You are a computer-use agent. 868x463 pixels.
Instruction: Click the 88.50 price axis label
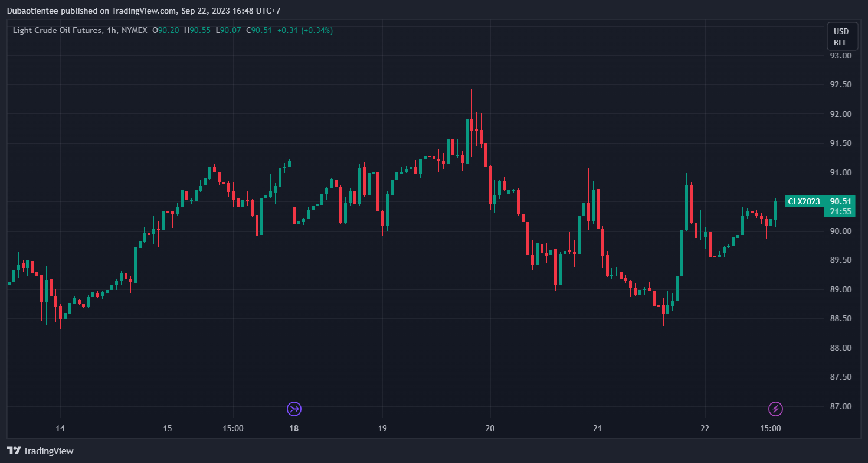(x=840, y=318)
